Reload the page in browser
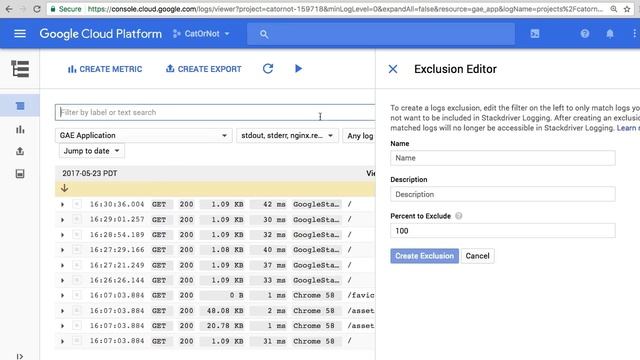Screen dimensions: 640x360 [x=37, y=9]
